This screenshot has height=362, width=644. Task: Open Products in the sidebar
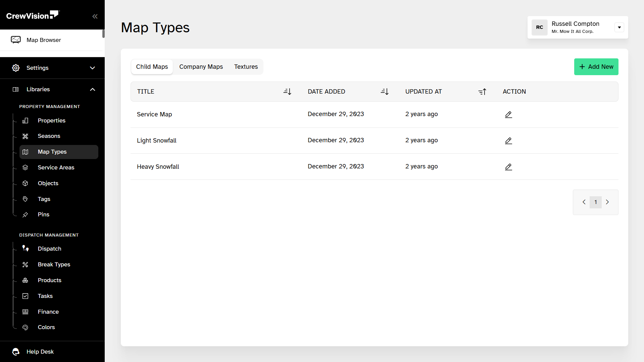(49, 280)
